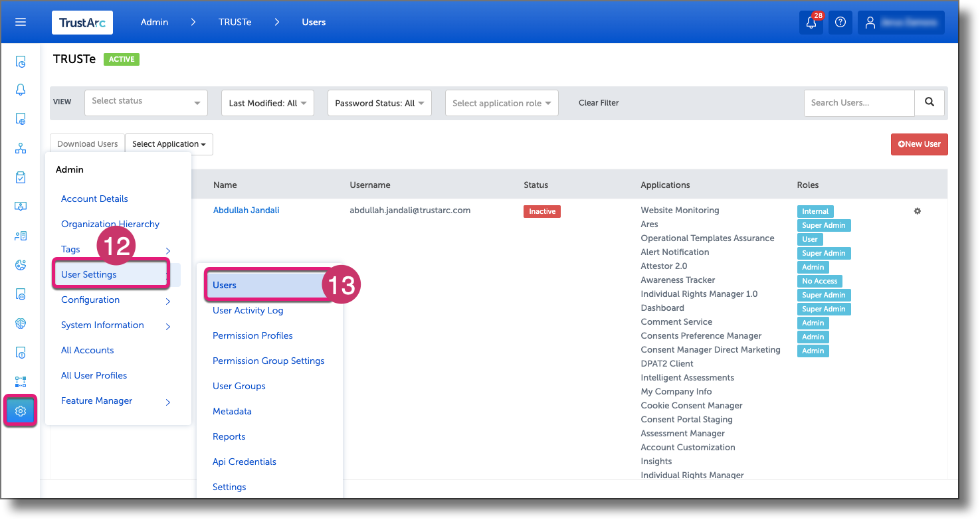Click TRUSTe in the breadcrumb

235,22
